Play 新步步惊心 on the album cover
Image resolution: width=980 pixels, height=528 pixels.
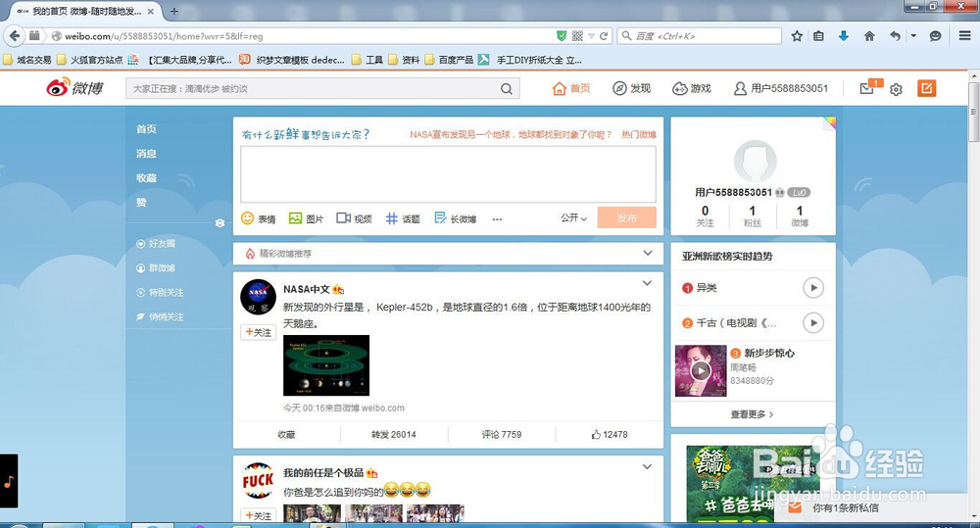pos(701,371)
